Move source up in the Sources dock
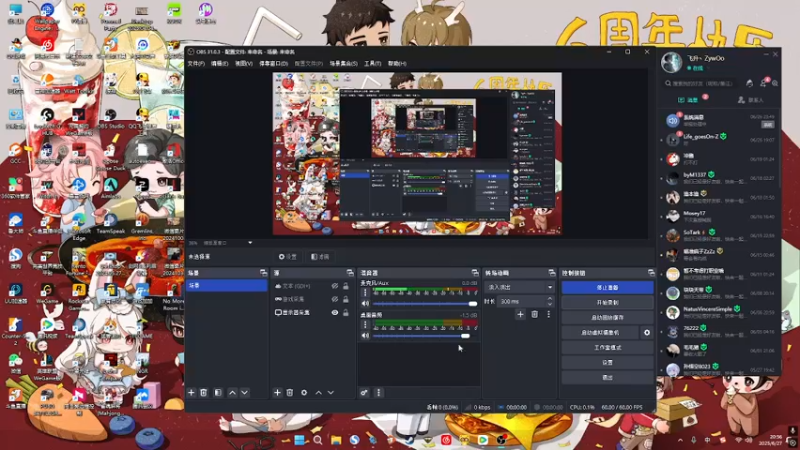This screenshot has width=800, height=450. click(x=318, y=393)
